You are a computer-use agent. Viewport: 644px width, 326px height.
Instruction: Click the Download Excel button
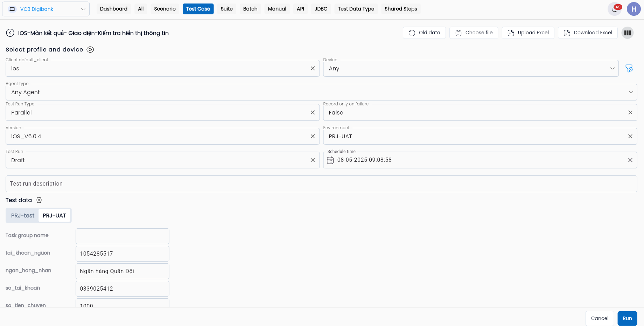click(588, 33)
